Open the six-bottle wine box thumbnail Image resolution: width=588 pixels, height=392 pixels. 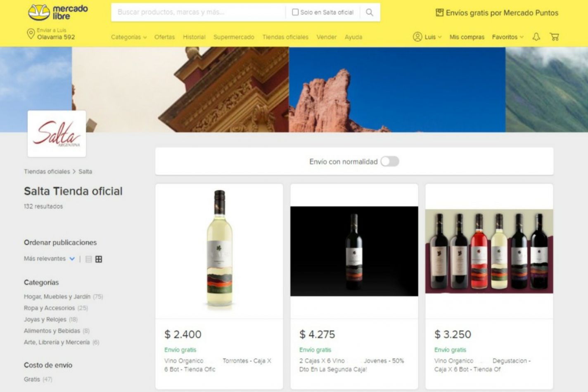point(489,251)
